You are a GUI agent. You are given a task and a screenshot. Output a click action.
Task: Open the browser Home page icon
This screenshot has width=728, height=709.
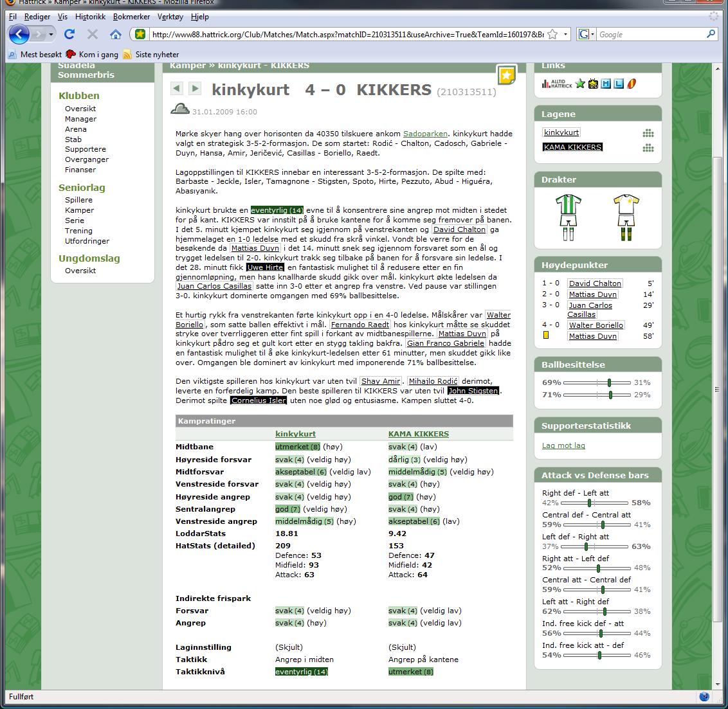[x=116, y=34]
